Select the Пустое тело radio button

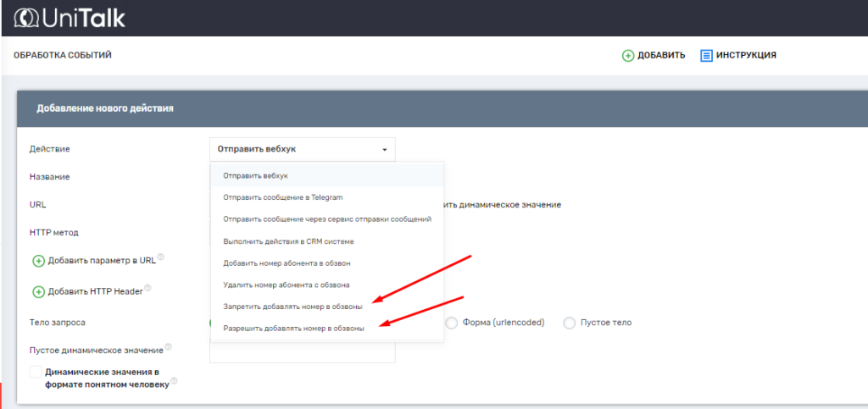coord(570,323)
